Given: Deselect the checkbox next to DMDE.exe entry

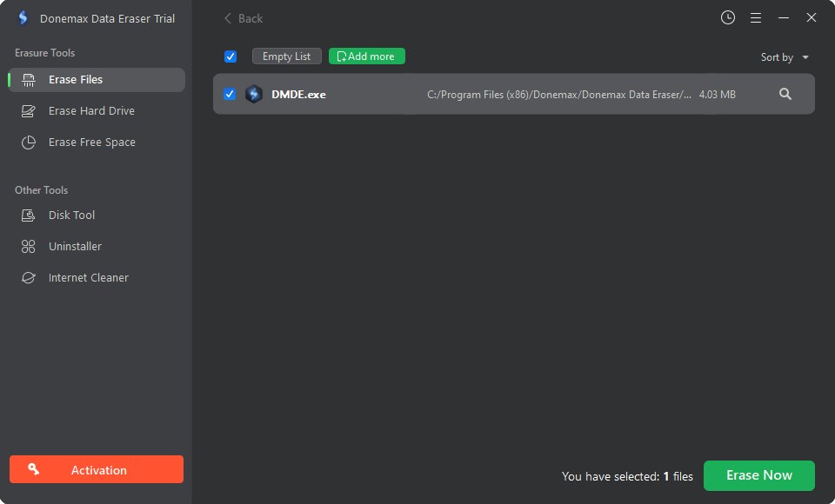Looking at the screenshot, I should click(230, 94).
